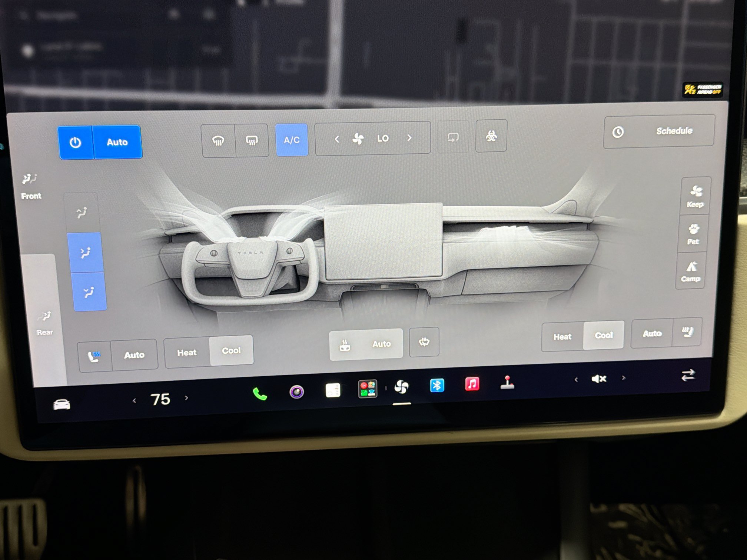Select Keep climate on
Image resolution: width=747 pixels, height=560 pixels.
coord(695,196)
